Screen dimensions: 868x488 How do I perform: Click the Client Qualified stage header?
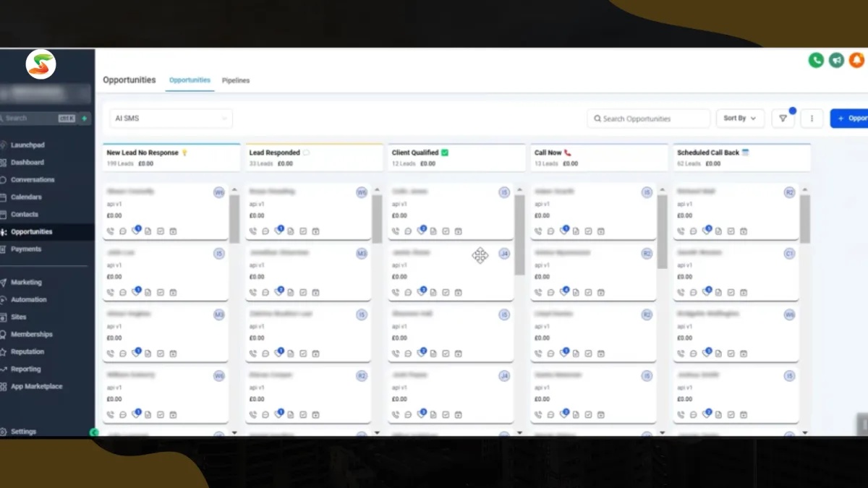click(456, 158)
